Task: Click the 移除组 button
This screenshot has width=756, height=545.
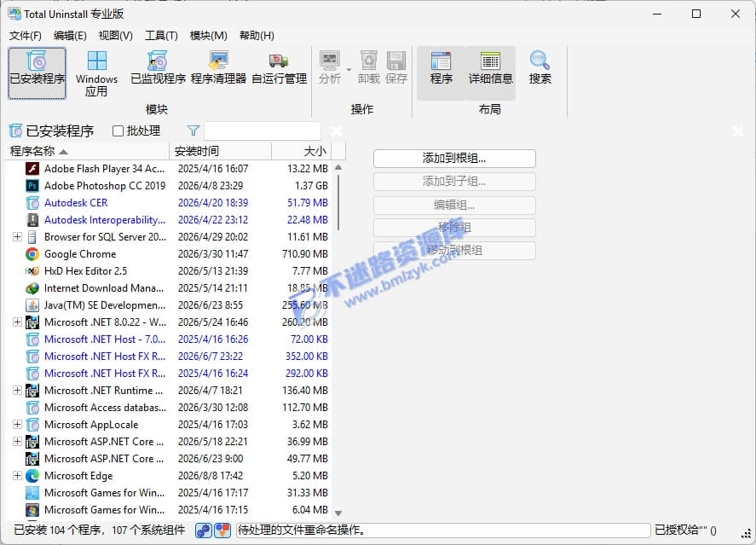Action: (x=454, y=227)
